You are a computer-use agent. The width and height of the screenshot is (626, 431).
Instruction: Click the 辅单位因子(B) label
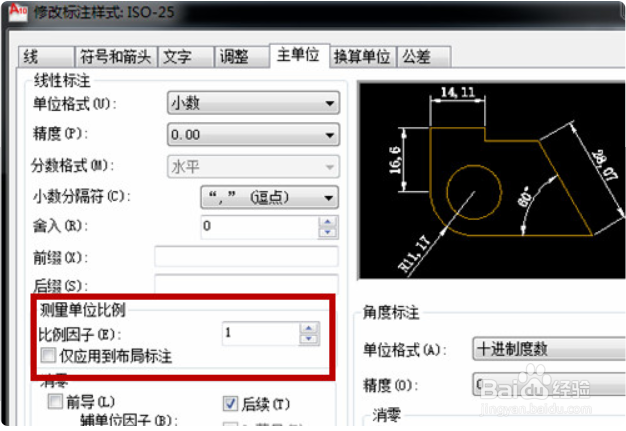tap(129, 420)
